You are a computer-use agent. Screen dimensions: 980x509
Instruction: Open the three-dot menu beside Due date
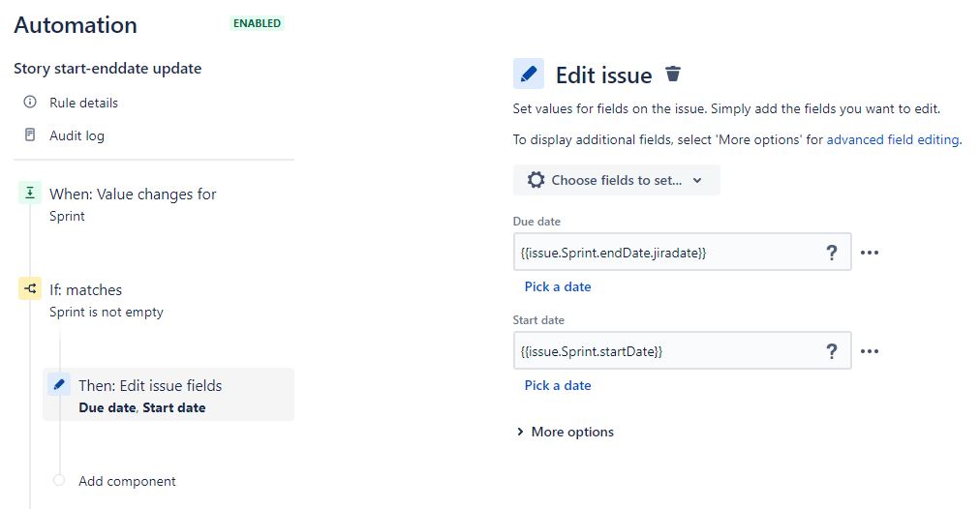(870, 253)
